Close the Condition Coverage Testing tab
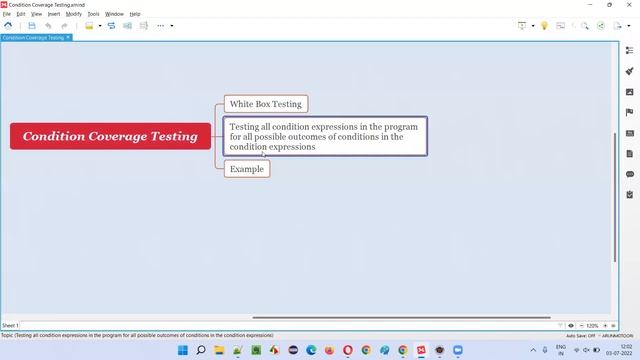This screenshot has height=360, width=640. coord(68,38)
